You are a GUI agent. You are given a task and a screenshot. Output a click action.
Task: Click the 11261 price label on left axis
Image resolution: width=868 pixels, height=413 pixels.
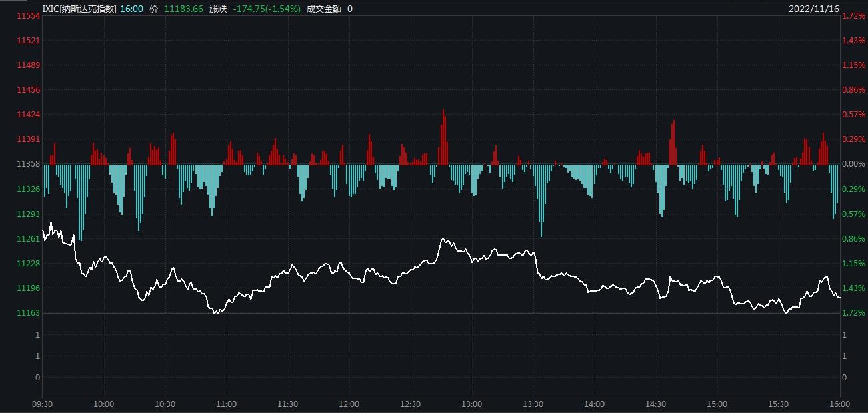click(x=29, y=239)
